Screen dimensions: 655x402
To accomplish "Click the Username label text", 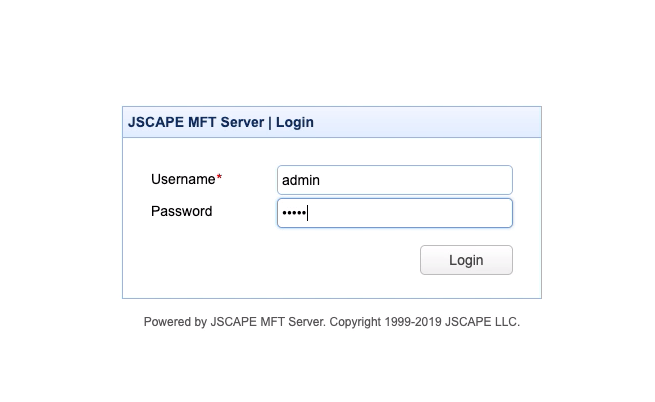I will pos(183,180).
